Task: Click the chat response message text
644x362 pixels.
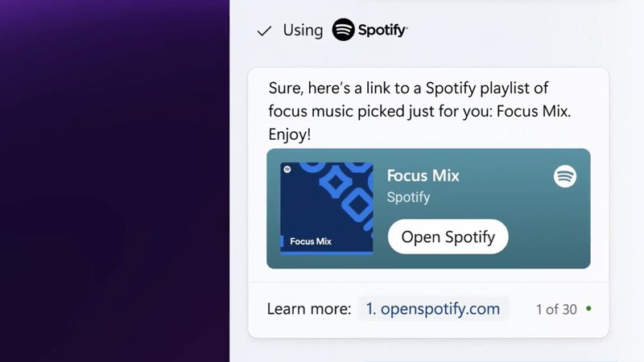Action: click(419, 110)
